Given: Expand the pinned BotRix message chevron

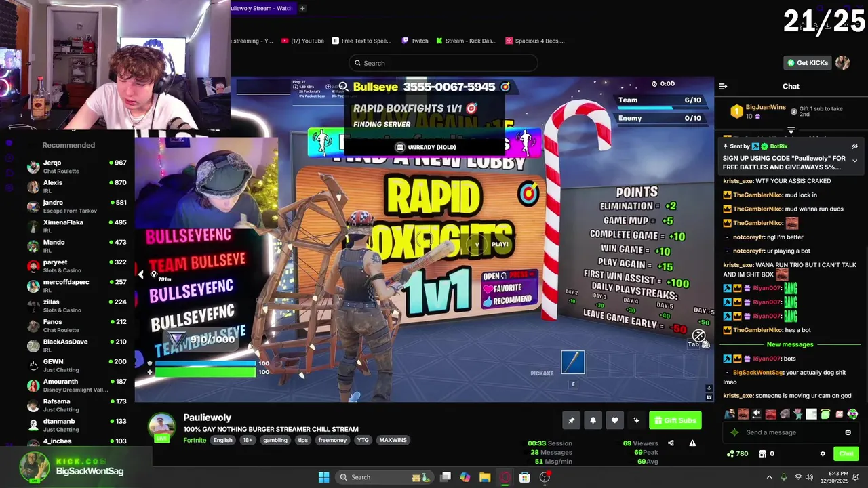Looking at the screenshot, I should click(854, 161).
